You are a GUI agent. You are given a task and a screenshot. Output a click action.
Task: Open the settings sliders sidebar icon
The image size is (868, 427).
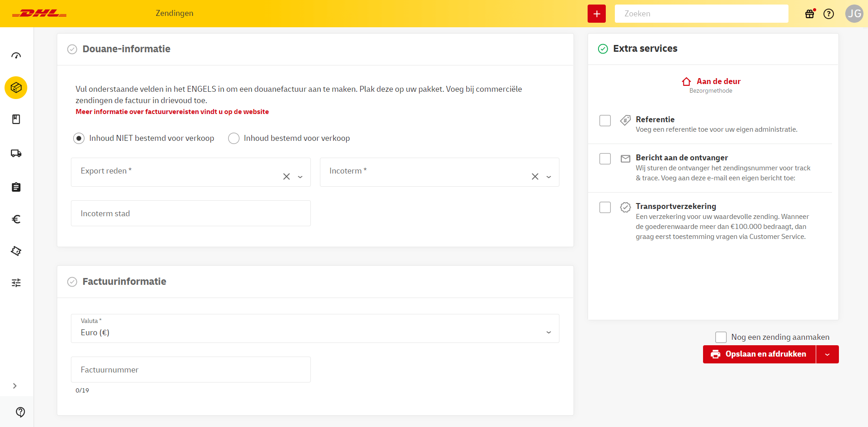(x=16, y=283)
